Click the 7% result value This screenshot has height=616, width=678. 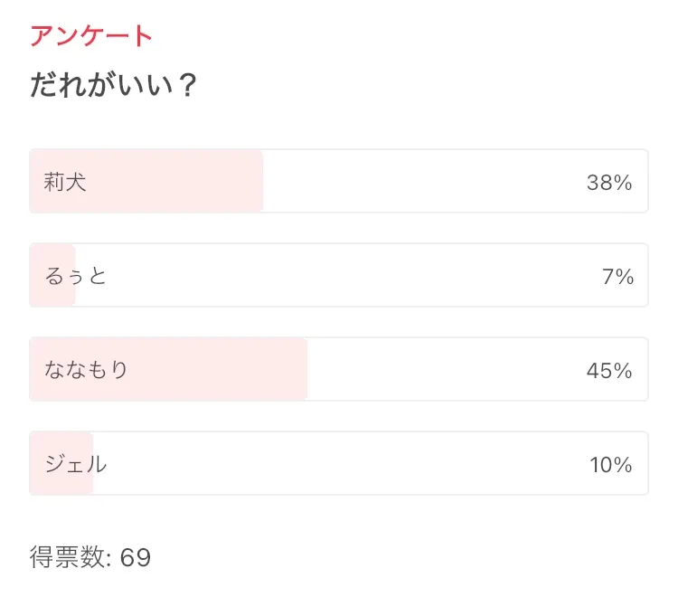(617, 277)
